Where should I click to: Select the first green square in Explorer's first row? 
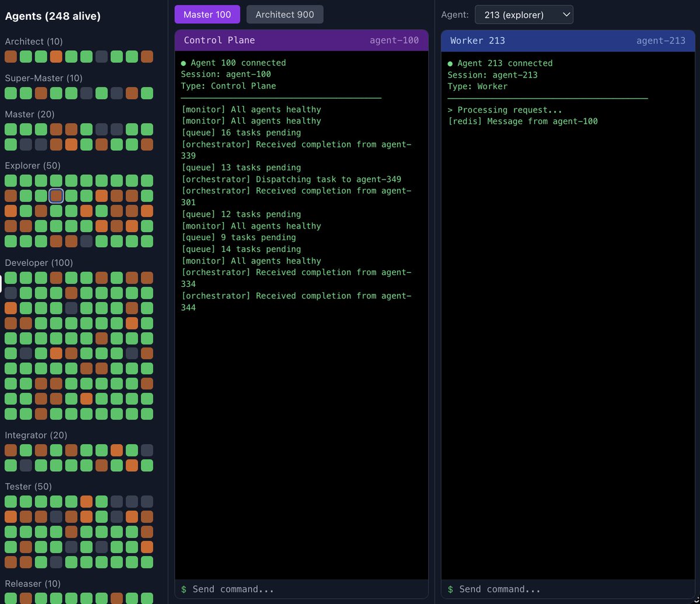[10, 181]
